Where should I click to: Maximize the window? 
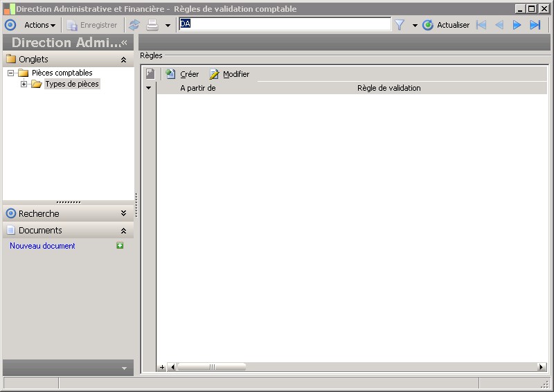531,8
